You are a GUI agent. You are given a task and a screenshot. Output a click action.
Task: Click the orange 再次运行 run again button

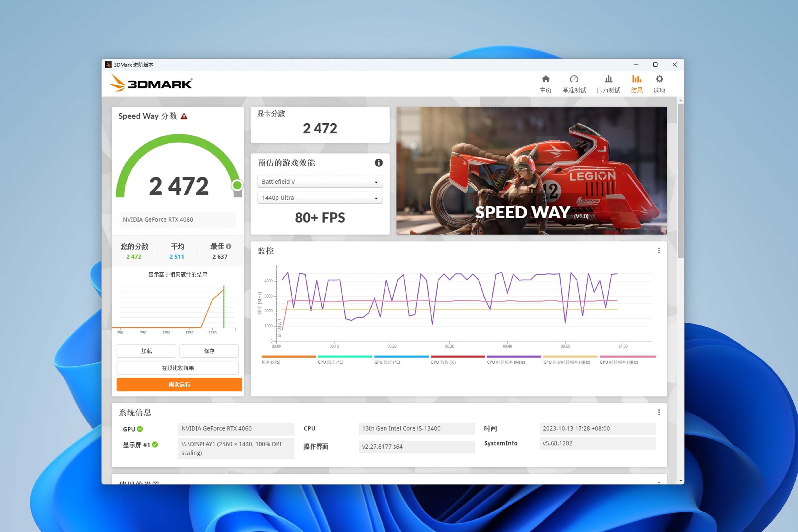(x=179, y=385)
